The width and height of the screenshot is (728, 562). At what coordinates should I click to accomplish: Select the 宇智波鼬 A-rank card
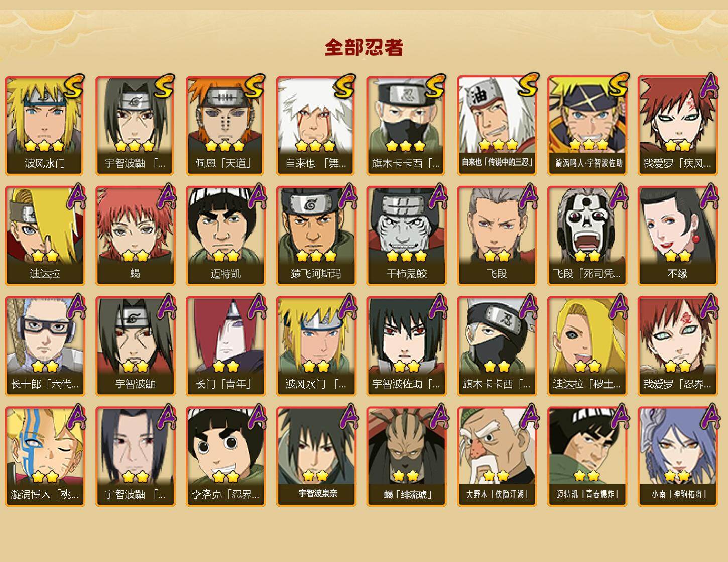tap(135, 346)
